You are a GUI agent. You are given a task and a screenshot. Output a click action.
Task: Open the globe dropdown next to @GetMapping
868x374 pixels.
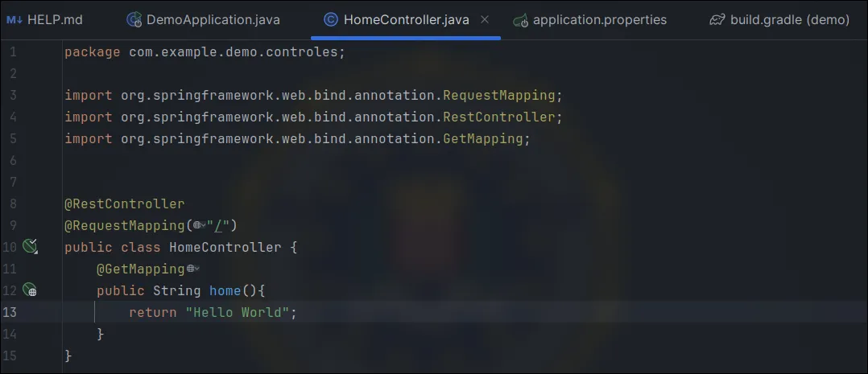click(x=193, y=269)
